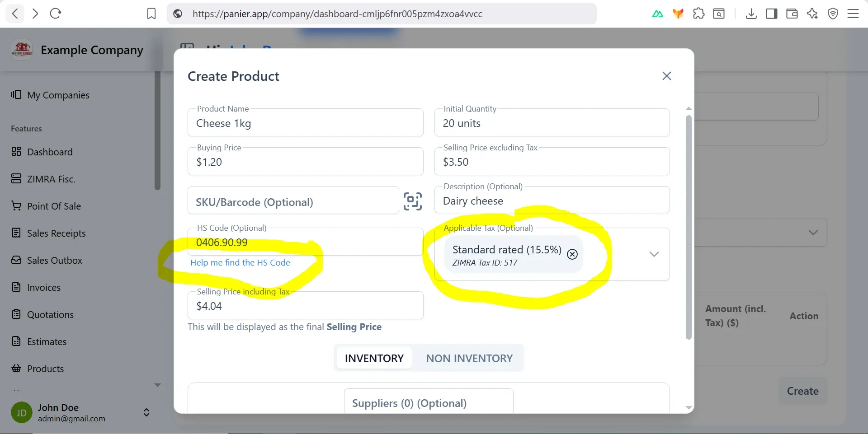Open Sales Receipts
This screenshot has height=434, width=868.
[48, 233]
